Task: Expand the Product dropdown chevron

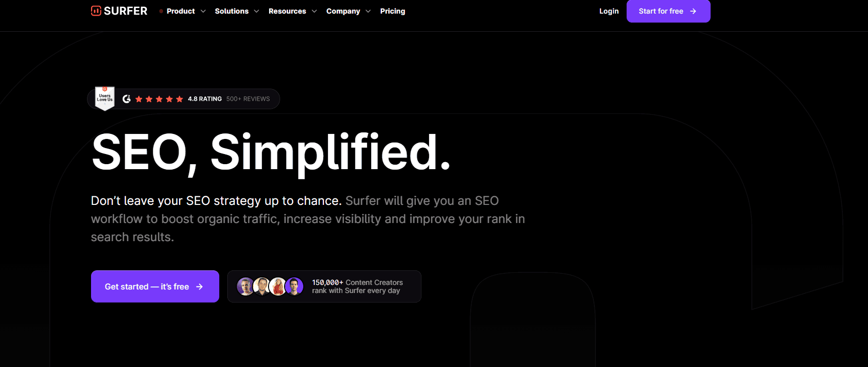Action: 203,11
